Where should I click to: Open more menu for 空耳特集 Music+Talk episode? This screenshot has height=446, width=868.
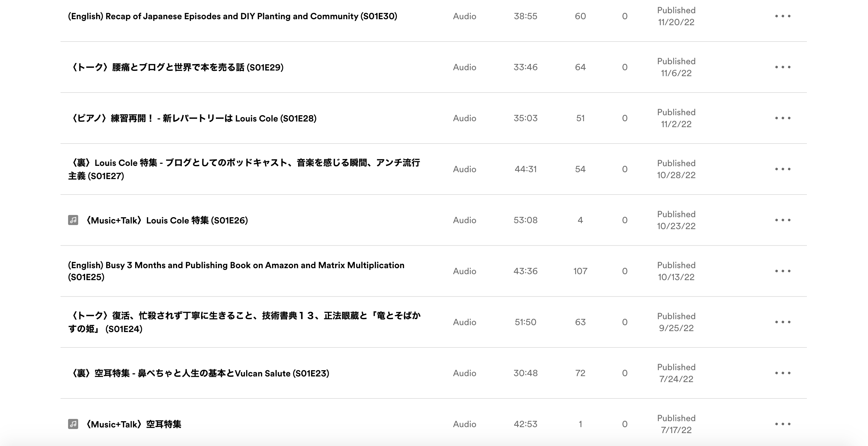click(x=783, y=424)
